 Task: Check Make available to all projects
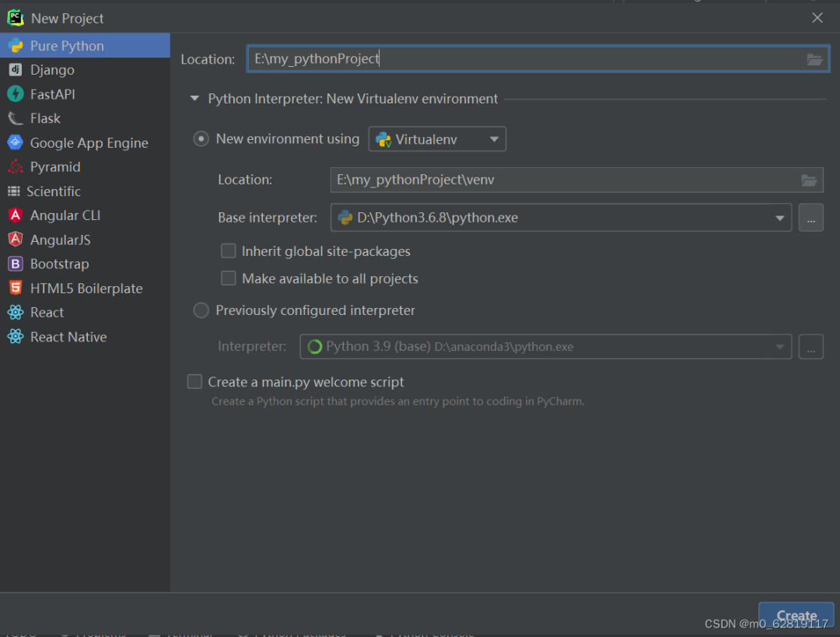click(x=229, y=278)
